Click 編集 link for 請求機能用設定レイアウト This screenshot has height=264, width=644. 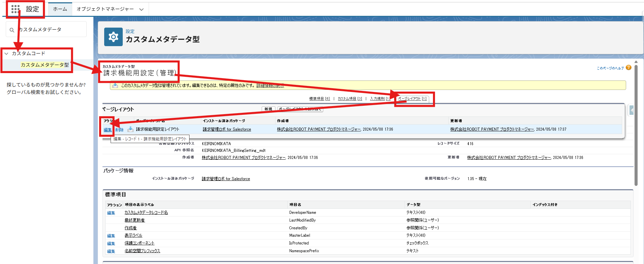[x=108, y=130]
